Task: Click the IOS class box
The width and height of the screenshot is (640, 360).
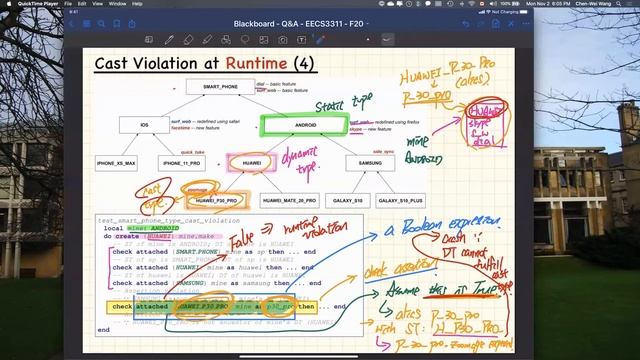Action: coord(144,125)
